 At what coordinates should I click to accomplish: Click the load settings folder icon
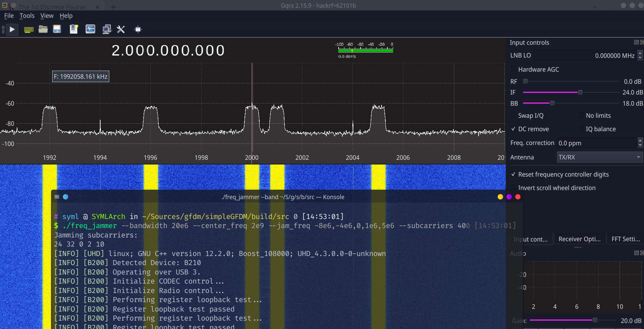click(43, 30)
